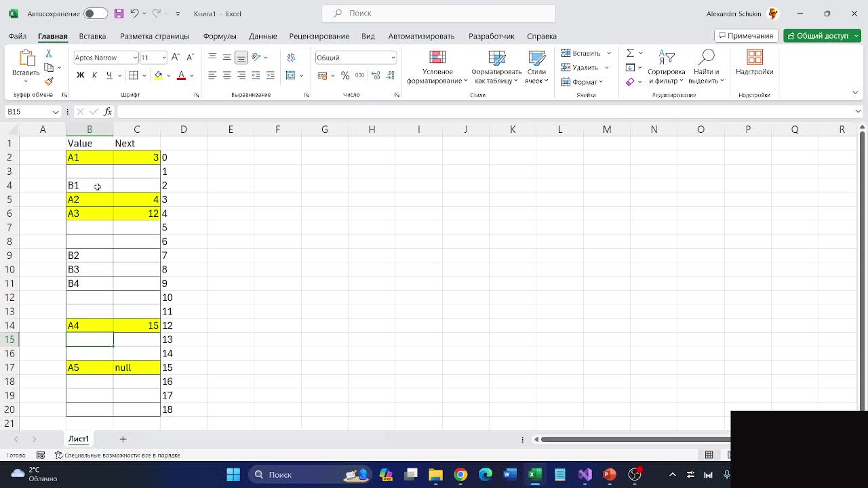Increase indent icon
This screenshot has height=488, width=868.
click(x=271, y=75)
